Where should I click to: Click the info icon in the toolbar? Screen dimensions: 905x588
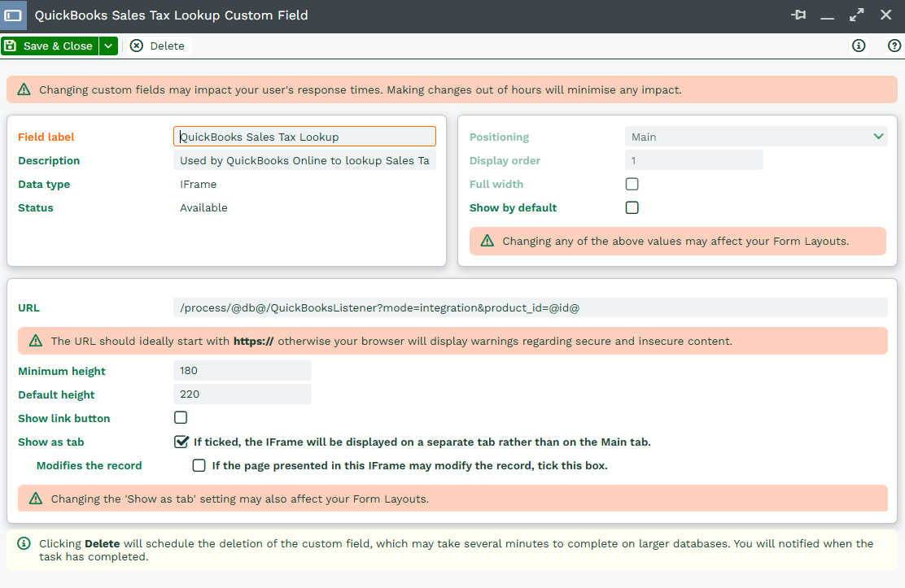pyautogui.click(x=859, y=46)
